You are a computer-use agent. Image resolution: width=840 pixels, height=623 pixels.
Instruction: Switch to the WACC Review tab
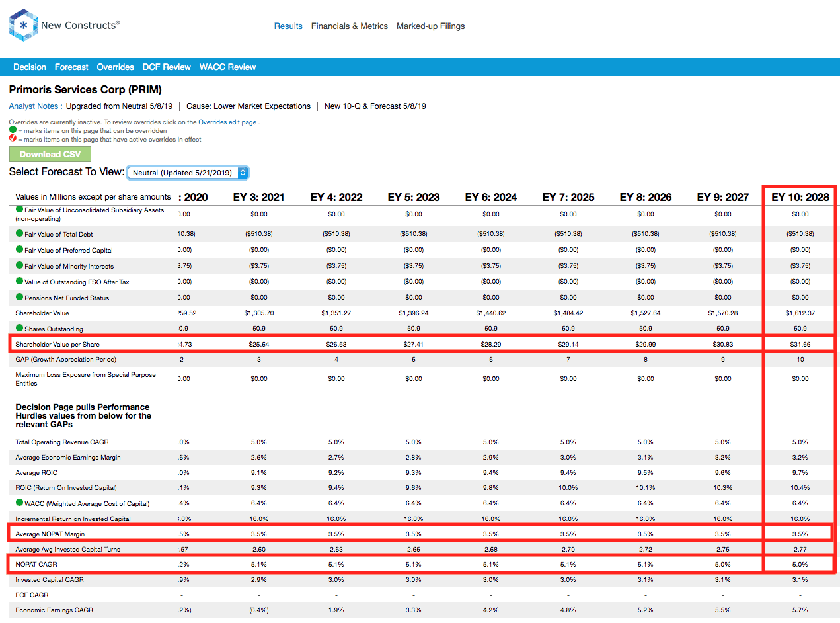point(227,67)
